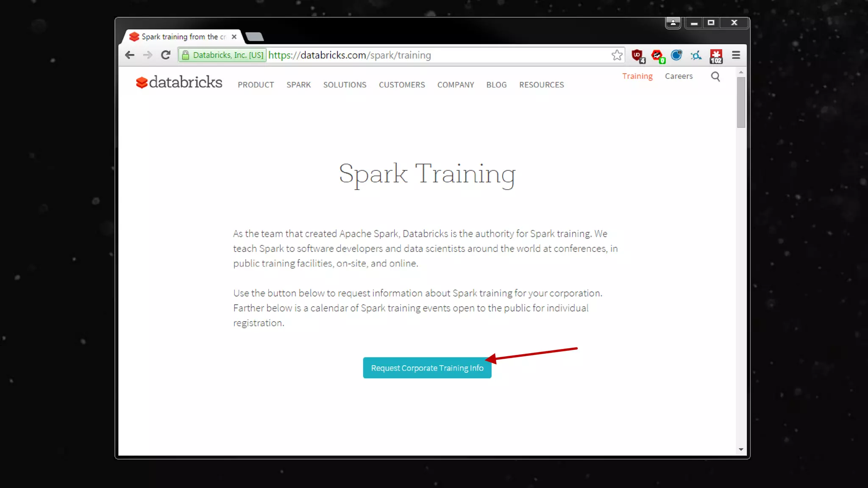Close the Spark training browser tab
868x488 pixels.
click(x=234, y=37)
